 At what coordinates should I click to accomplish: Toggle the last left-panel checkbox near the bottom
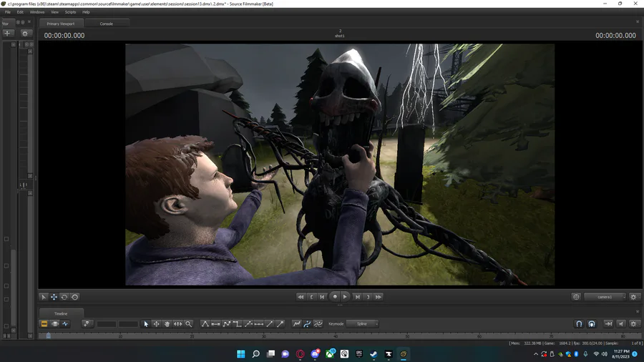click(x=6, y=326)
